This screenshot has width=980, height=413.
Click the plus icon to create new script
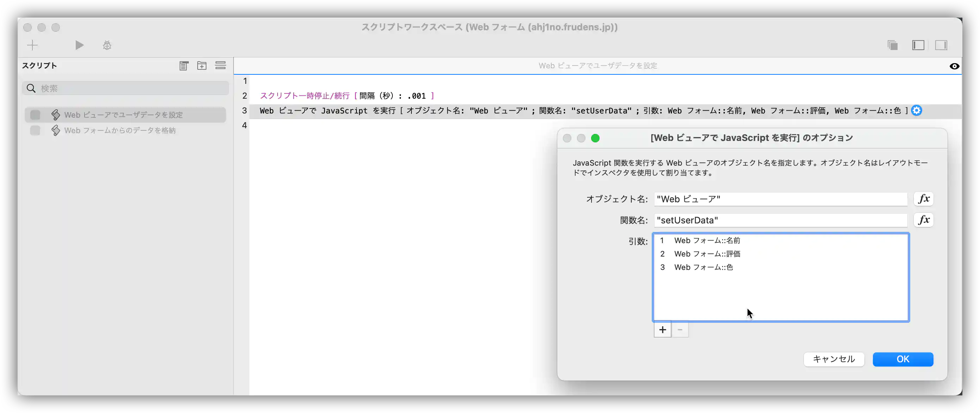tap(32, 45)
